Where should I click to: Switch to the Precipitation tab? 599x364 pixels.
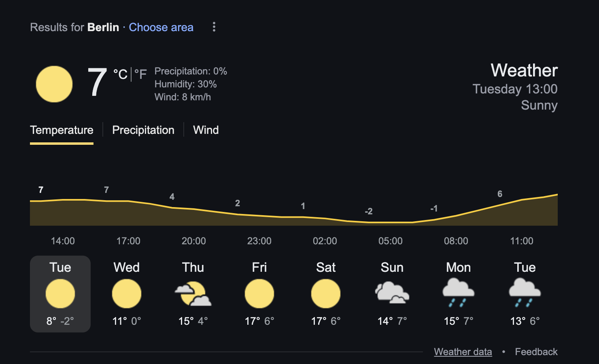coord(143,130)
